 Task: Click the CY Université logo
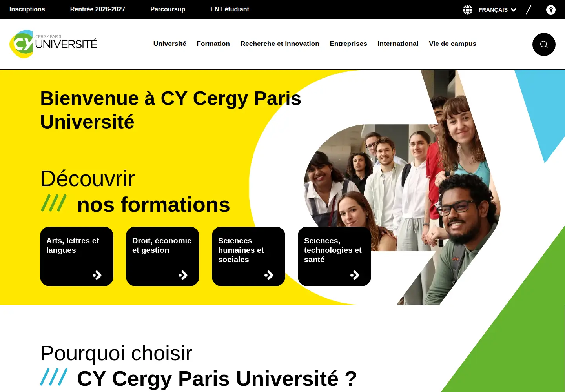(x=53, y=44)
